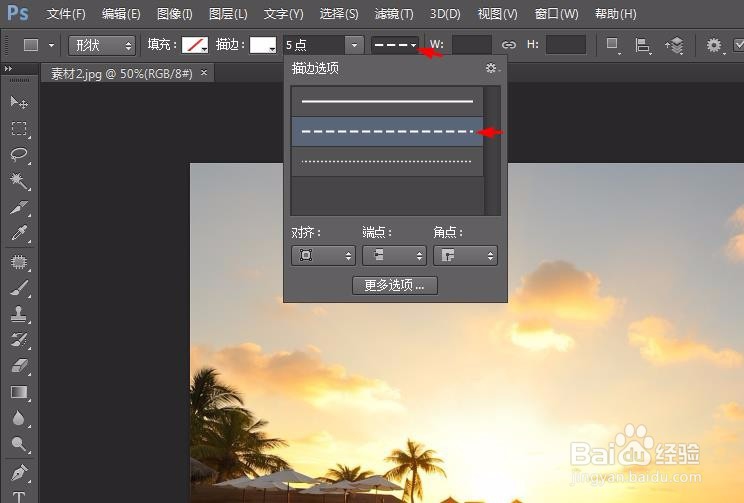
Task: Open the 描边 stroke color swatch
Action: pyautogui.click(x=263, y=45)
